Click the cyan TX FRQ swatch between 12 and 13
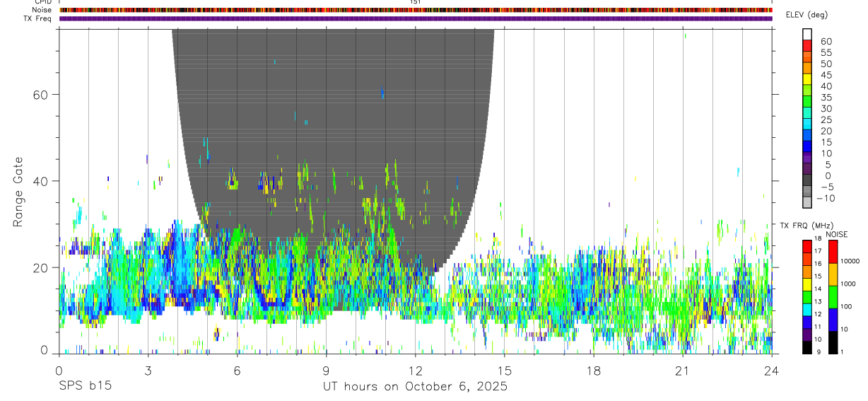 pyautogui.click(x=807, y=309)
